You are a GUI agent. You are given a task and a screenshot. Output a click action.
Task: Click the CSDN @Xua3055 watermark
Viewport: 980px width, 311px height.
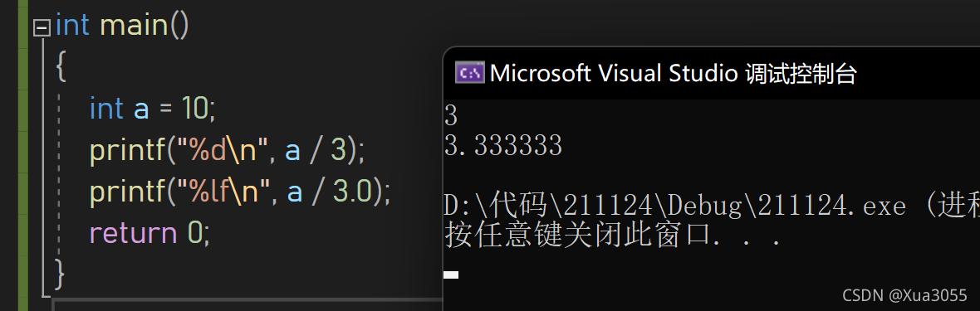[904, 295]
